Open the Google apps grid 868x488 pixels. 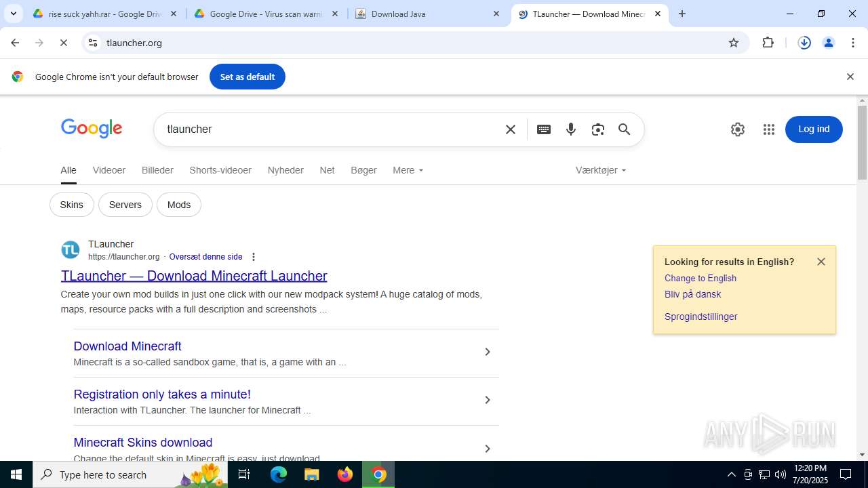768,129
